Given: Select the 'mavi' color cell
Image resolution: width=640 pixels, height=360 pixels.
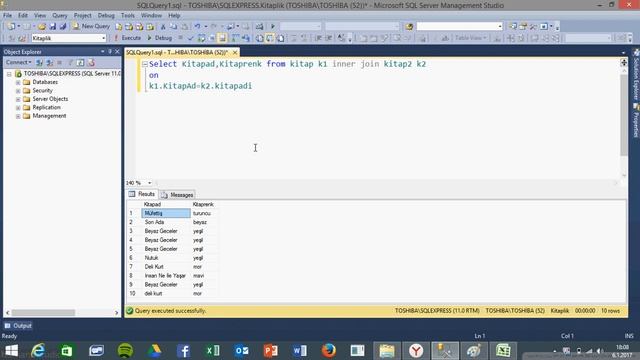Looking at the screenshot, I should coord(203,276).
